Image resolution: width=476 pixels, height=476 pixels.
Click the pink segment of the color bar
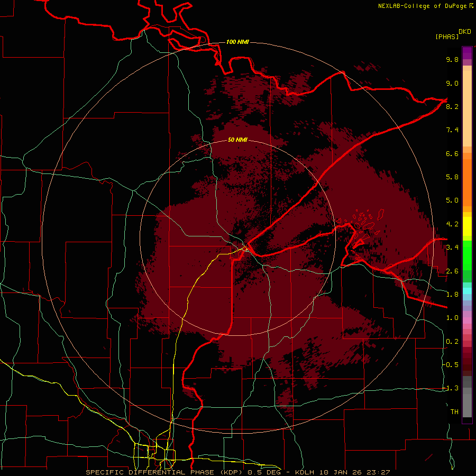(467, 321)
